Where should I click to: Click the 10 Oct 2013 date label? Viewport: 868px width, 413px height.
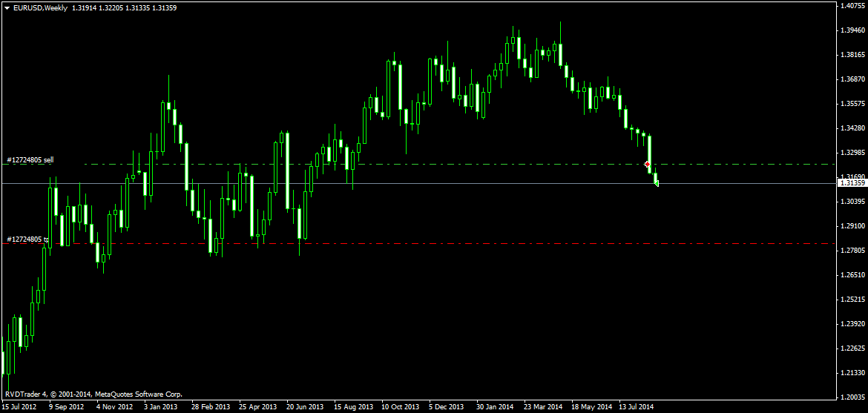401,406
